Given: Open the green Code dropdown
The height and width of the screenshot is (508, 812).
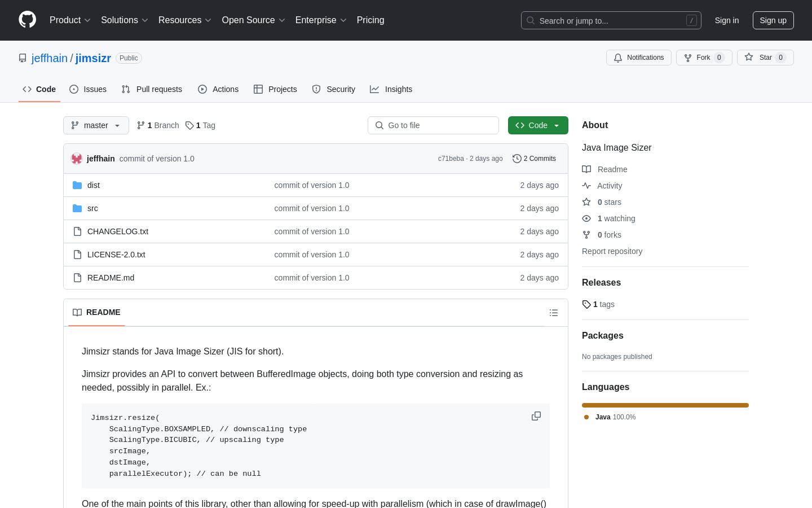Looking at the screenshot, I should (x=538, y=125).
